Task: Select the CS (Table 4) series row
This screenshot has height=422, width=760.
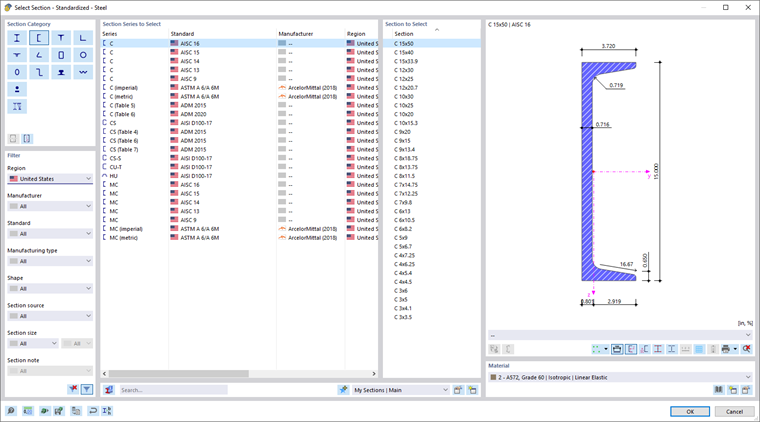Action: 239,132
